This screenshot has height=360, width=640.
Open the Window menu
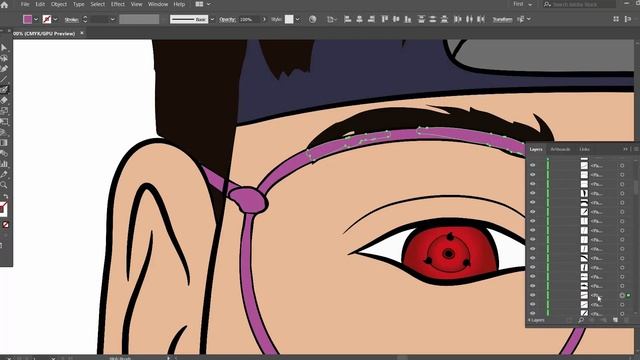pyautogui.click(x=158, y=4)
